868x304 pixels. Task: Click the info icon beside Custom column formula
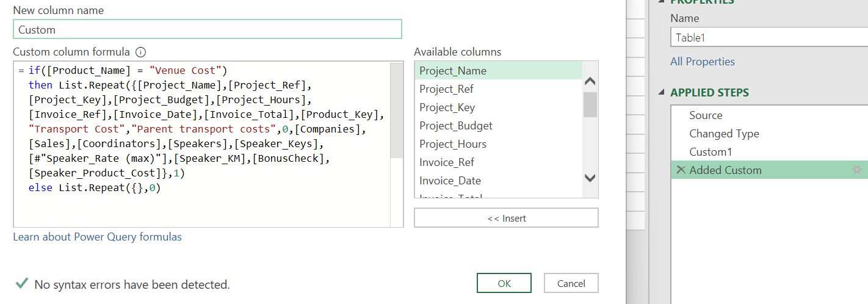click(141, 52)
